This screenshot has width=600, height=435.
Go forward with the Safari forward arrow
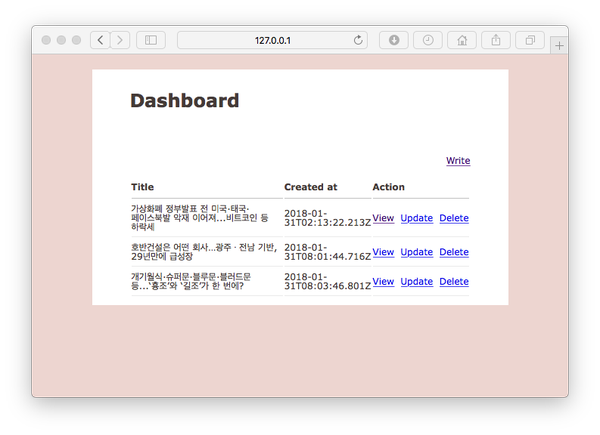[120, 40]
